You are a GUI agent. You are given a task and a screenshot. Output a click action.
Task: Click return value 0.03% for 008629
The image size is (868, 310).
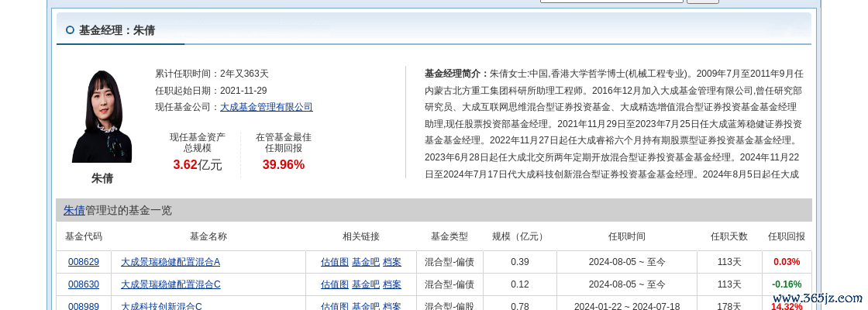coord(787,262)
